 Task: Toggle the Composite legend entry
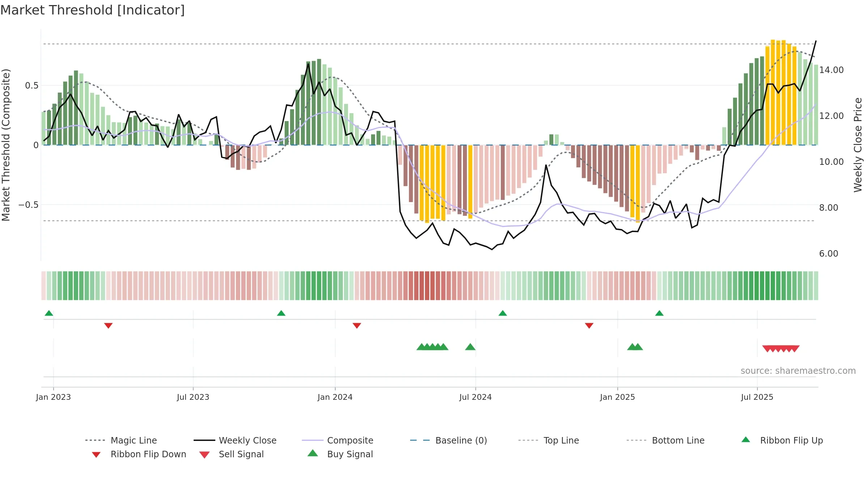pyautogui.click(x=337, y=440)
